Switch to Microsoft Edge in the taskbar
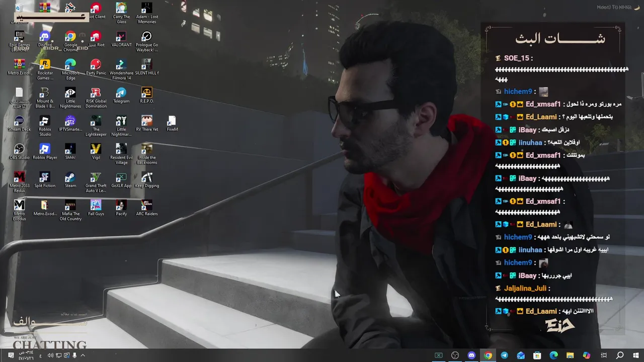The height and width of the screenshot is (362, 644). pyautogui.click(x=554, y=355)
